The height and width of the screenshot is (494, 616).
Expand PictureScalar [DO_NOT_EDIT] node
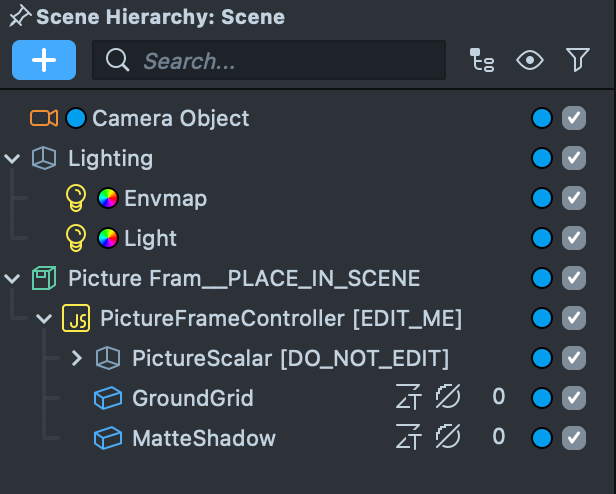coord(77,358)
